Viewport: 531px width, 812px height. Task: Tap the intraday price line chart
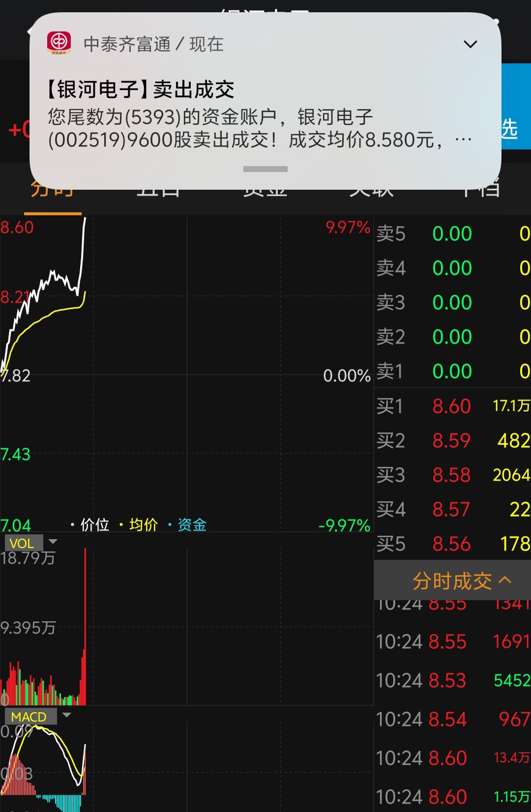(187, 374)
